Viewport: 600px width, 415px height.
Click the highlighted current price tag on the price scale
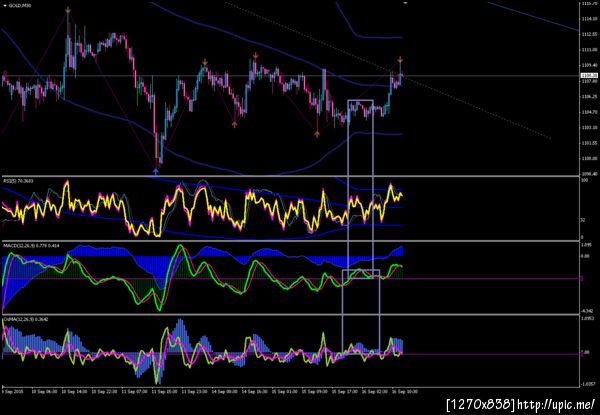[590, 76]
